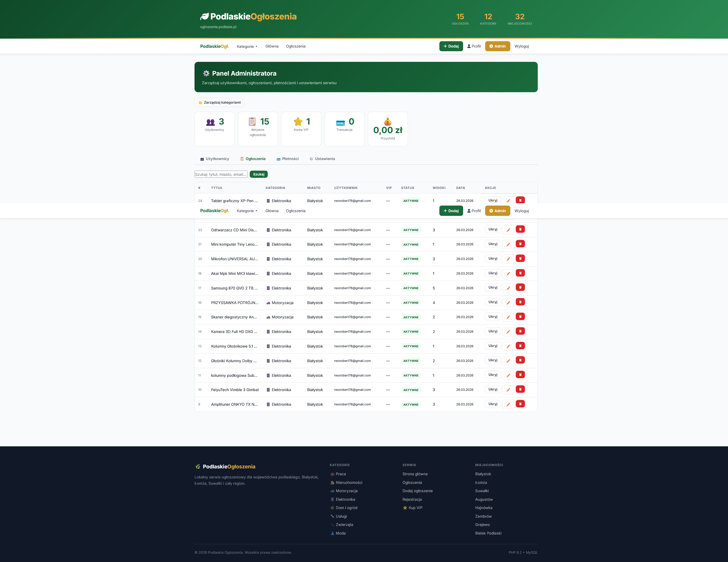The height and width of the screenshot is (562, 728).
Task: Delete the Skaner diagostyczny listing
Action: pyautogui.click(x=520, y=317)
